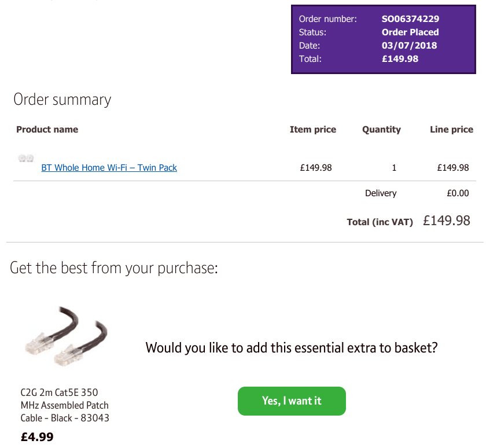Click the Order Placed status text
Image resolution: width=486 pixels, height=448 pixels.
click(x=410, y=32)
